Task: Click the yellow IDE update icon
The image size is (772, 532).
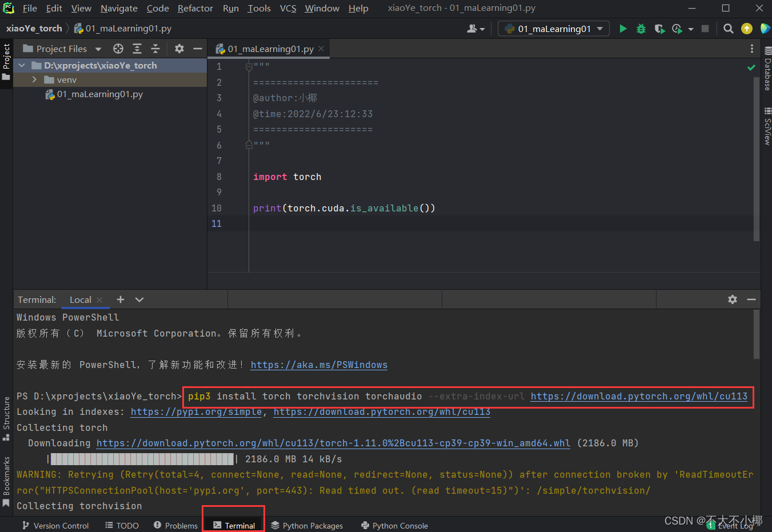Action: [x=747, y=29]
